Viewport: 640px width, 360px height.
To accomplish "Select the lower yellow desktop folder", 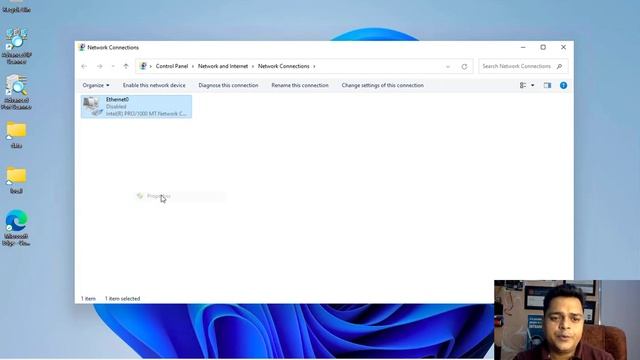I will (16, 180).
